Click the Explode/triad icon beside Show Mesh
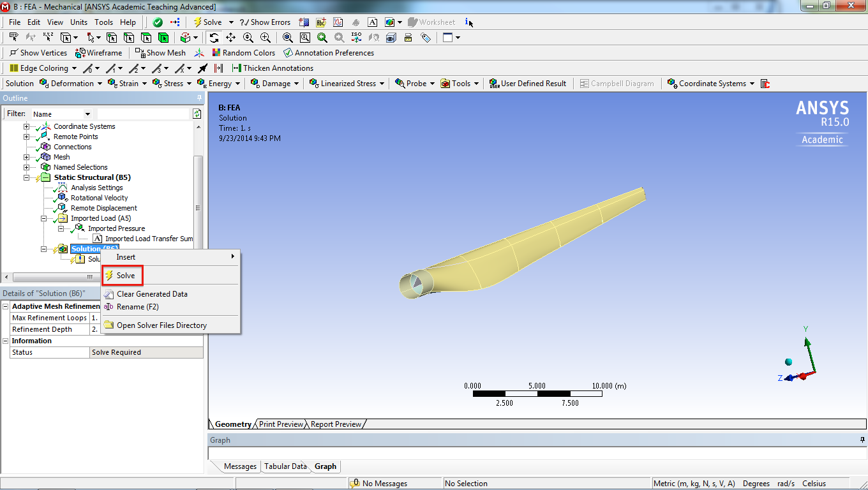This screenshot has width=868, height=490. [199, 53]
